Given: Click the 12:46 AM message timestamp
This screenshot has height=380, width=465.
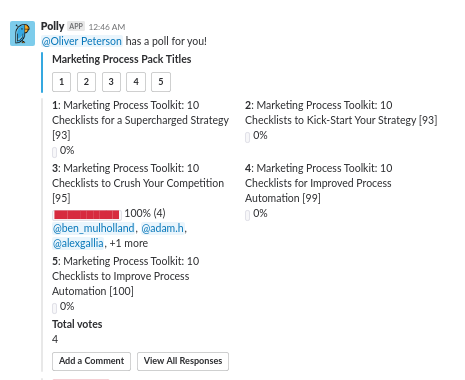Looking at the screenshot, I should point(107,27).
